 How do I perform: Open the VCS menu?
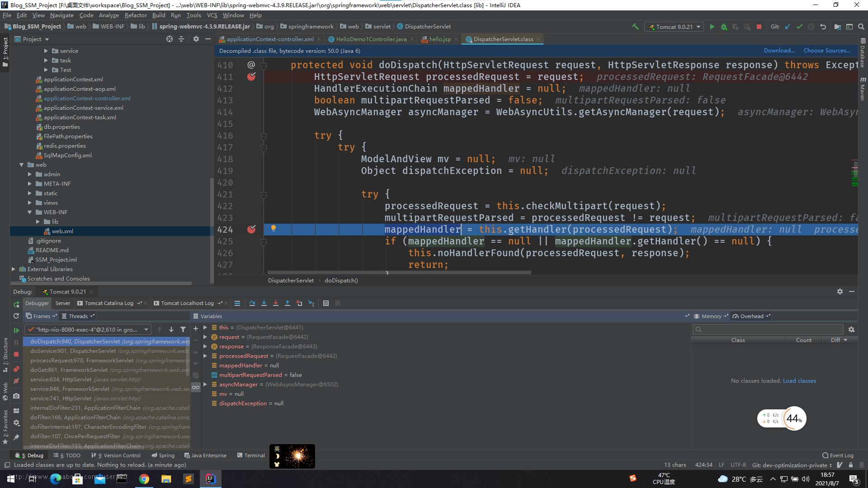212,15
